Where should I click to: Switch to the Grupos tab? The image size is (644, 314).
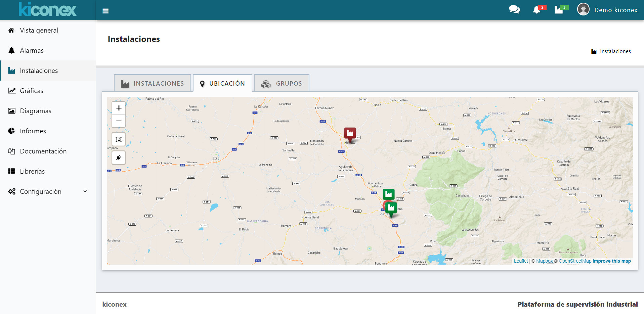[x=282, y=83]
